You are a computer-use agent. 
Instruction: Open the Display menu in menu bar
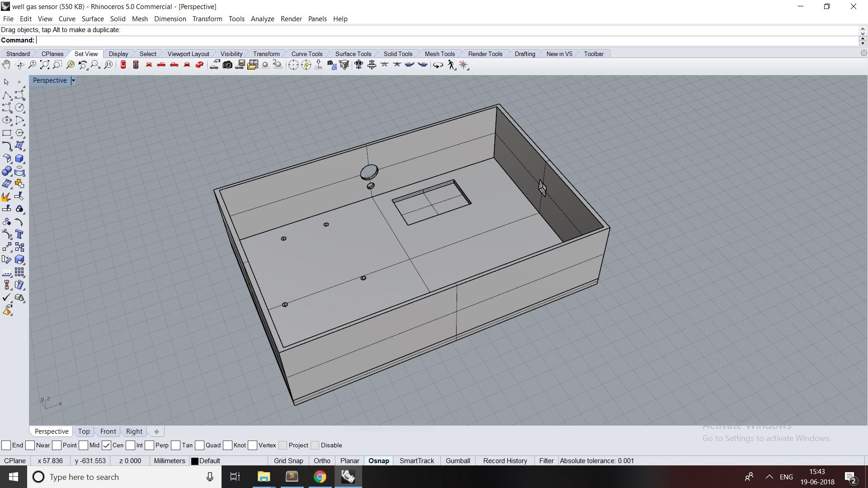(118, 54)
